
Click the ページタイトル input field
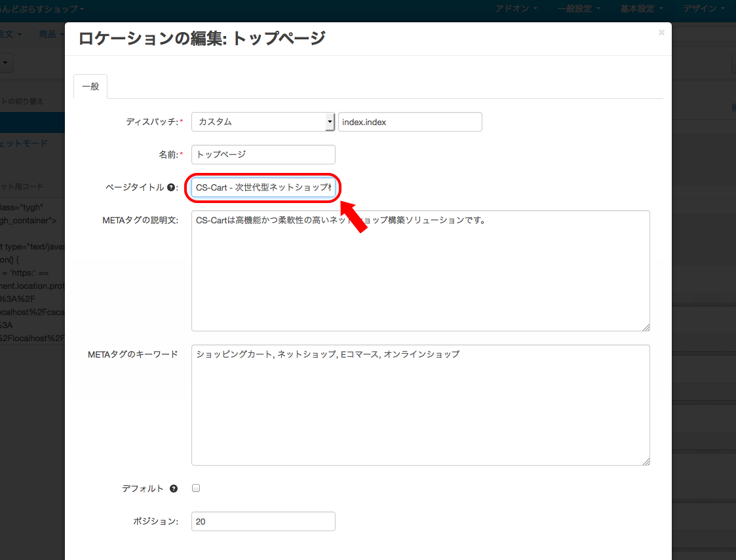(x=263, y=187)
